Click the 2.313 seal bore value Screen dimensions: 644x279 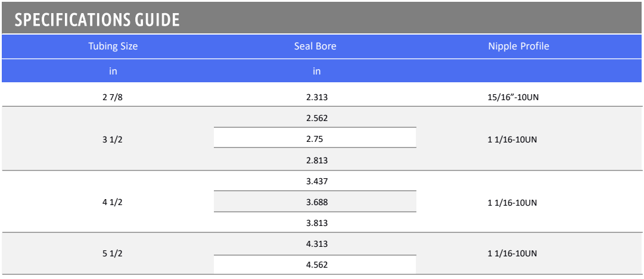317,97
